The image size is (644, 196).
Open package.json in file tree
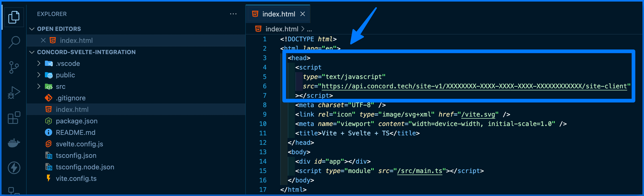[76, 121]
